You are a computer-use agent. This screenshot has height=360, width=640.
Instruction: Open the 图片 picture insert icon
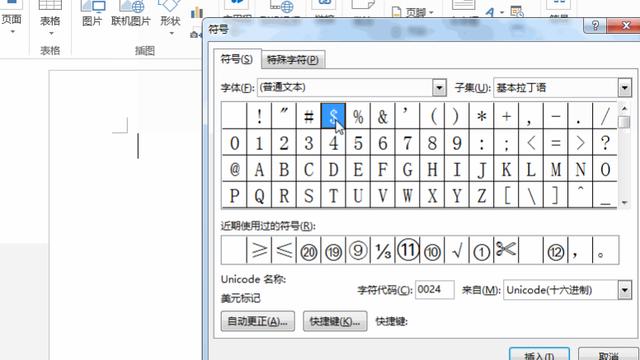(x=92, y=13)
